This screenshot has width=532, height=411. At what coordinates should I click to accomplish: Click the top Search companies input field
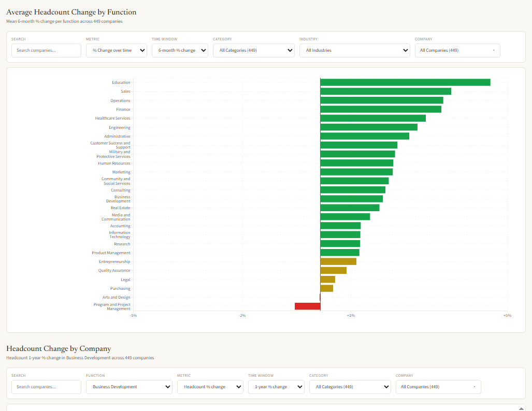46,50
